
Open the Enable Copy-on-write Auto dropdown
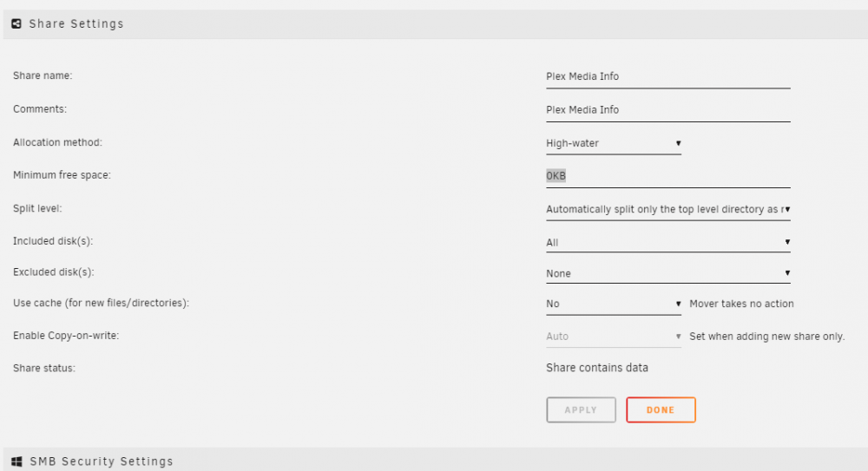[x=614, y=337]
